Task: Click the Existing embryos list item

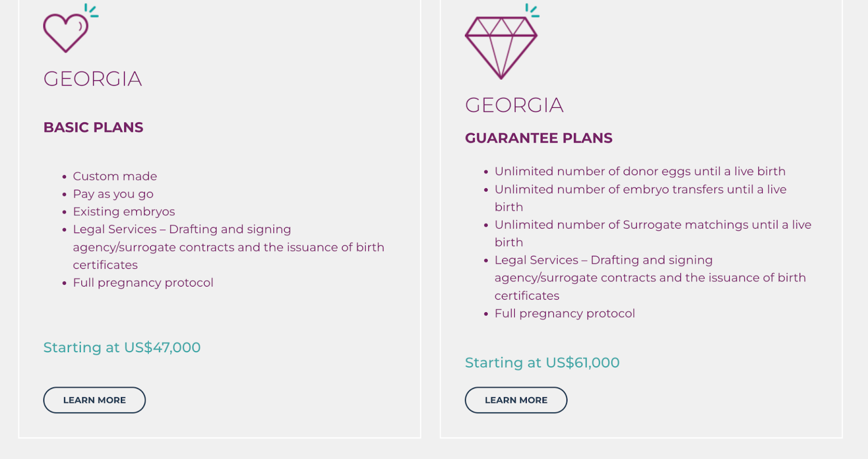Action: point(124,211)
